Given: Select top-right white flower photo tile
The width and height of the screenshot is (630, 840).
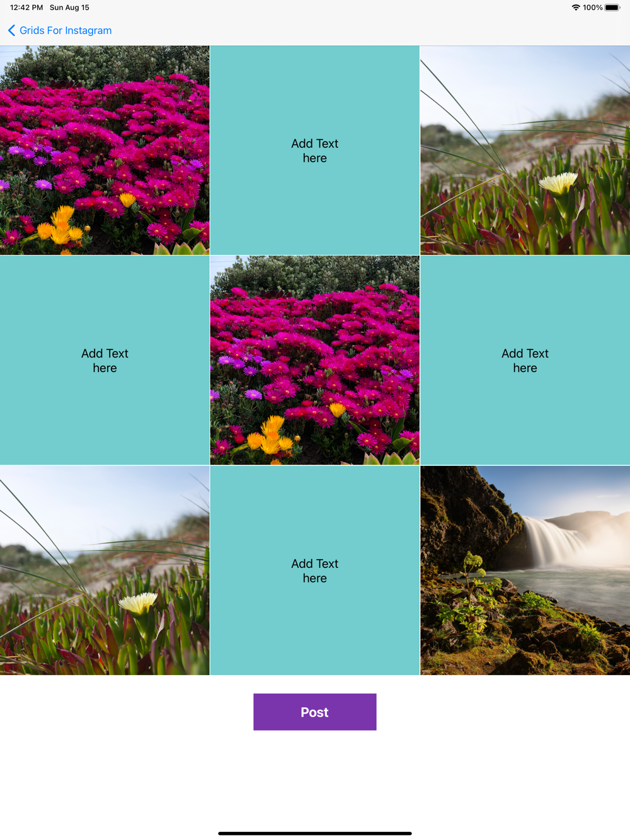Looking at the screenshot, I should pos(525,150).
